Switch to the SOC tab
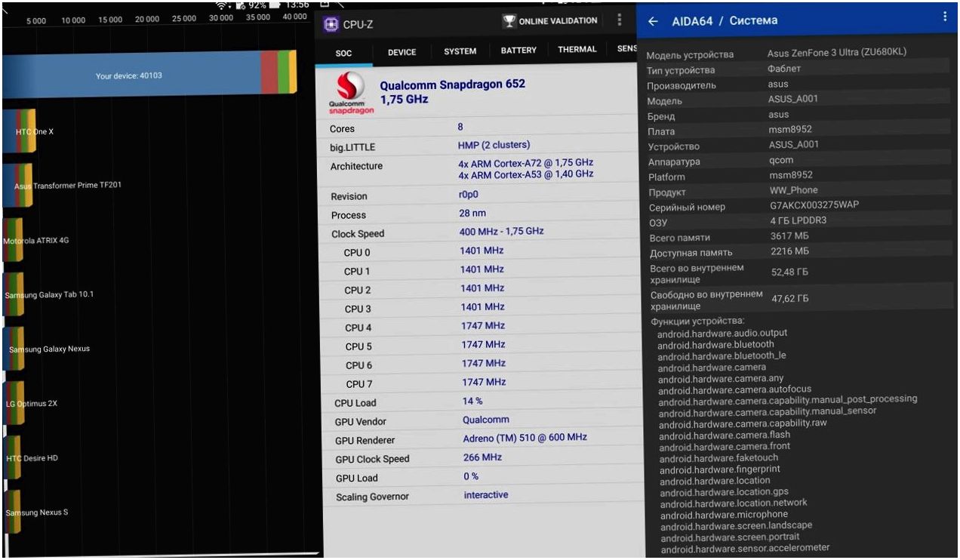This screenshot has width=960, height=560. (x=343, y=54)
